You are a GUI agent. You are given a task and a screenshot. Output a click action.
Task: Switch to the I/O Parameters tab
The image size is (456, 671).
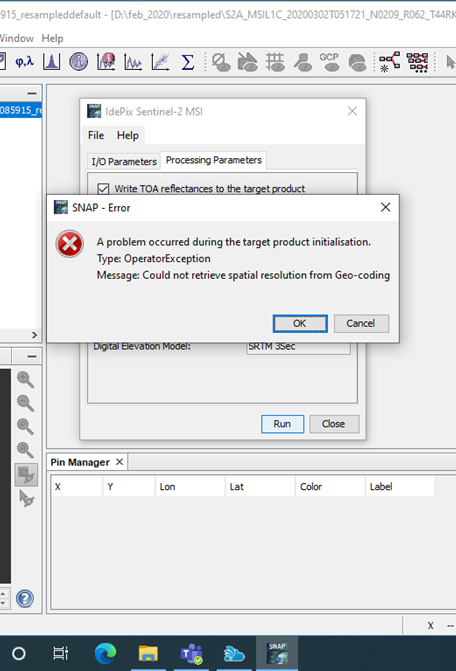coord(124,161)
